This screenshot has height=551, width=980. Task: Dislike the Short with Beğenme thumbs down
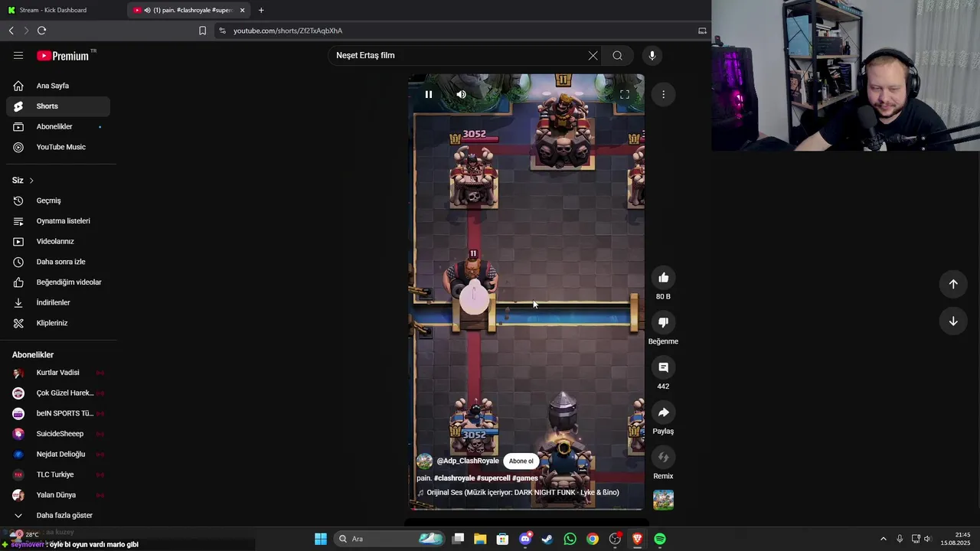(663, 322)
